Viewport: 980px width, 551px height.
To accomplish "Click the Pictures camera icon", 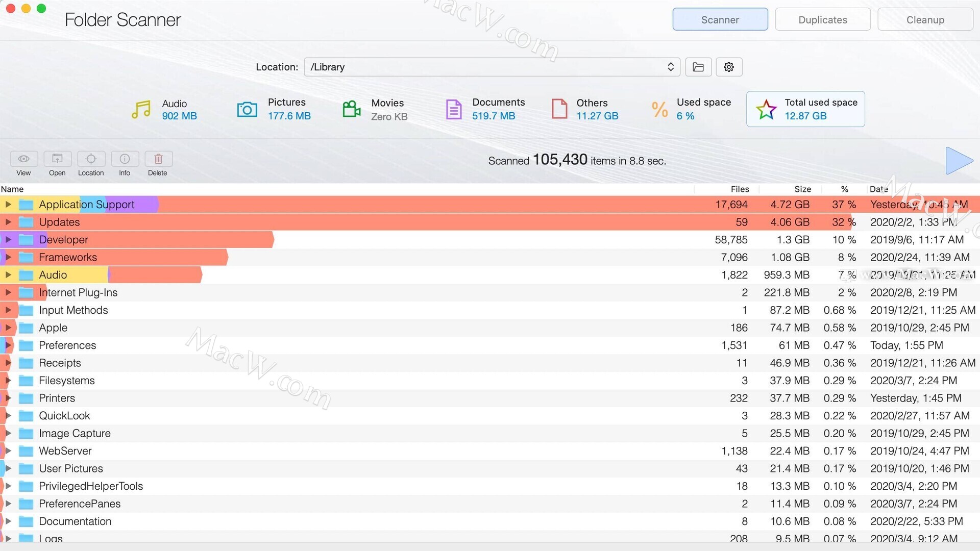I will 247,109.
